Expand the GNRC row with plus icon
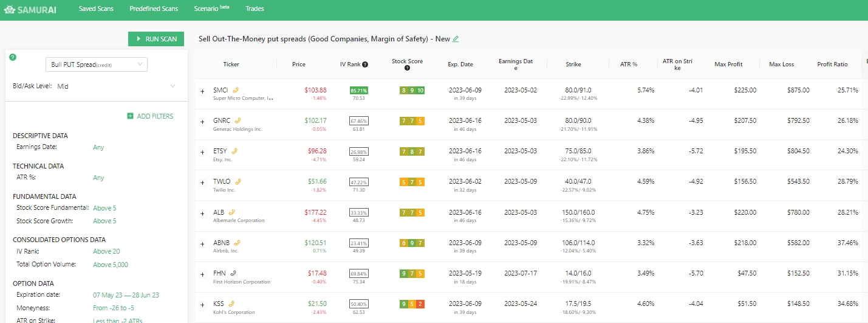 point(203,122)
